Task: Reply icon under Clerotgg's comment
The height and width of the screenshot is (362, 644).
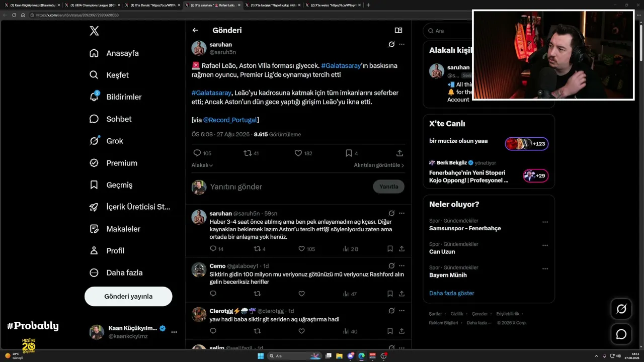Action: (x=213, y=331)
